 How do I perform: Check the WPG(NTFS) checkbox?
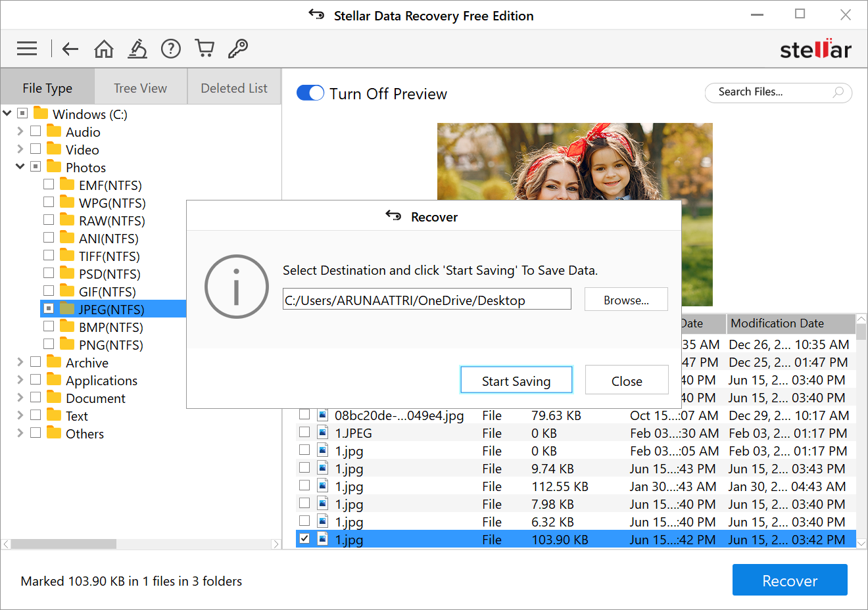coord(49,202)
